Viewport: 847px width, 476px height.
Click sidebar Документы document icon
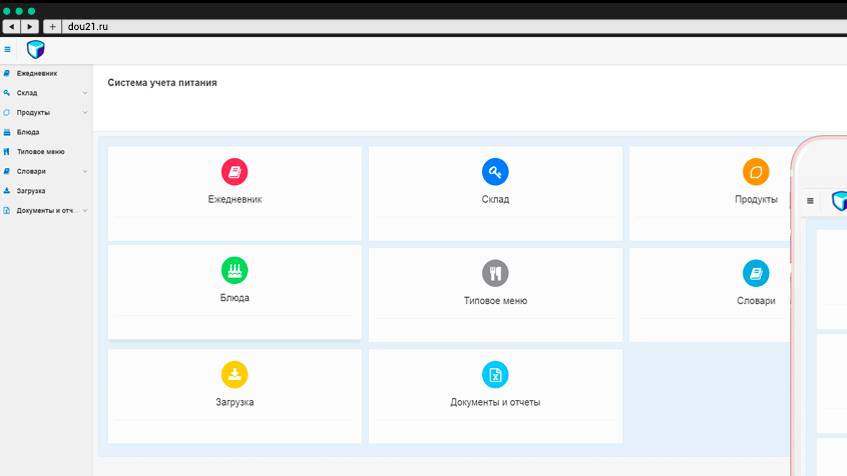[6, 211]
